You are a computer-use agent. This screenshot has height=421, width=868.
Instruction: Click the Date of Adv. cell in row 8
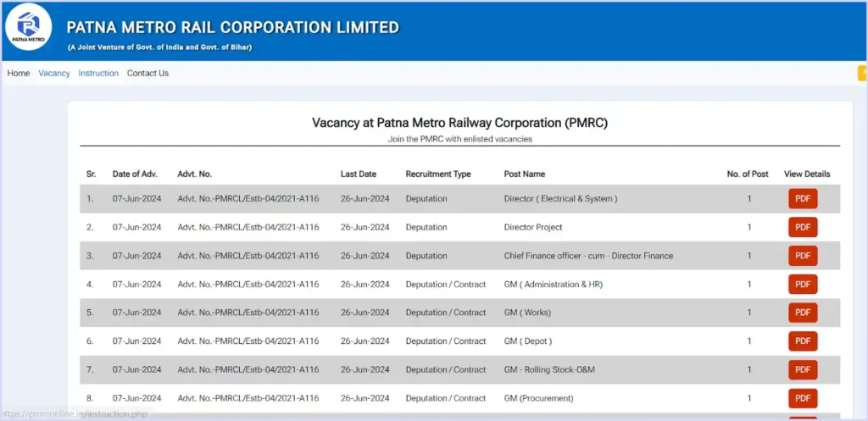click(136, 398)
